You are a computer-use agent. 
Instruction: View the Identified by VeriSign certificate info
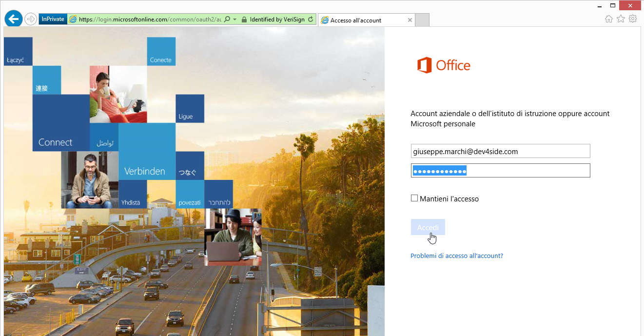click(x=277, y=20)
